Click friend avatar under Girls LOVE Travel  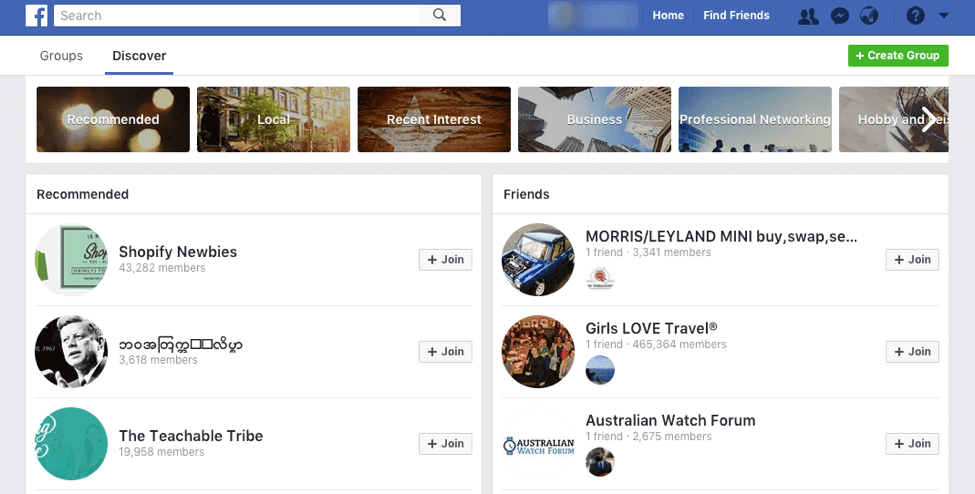pos(600,370)
